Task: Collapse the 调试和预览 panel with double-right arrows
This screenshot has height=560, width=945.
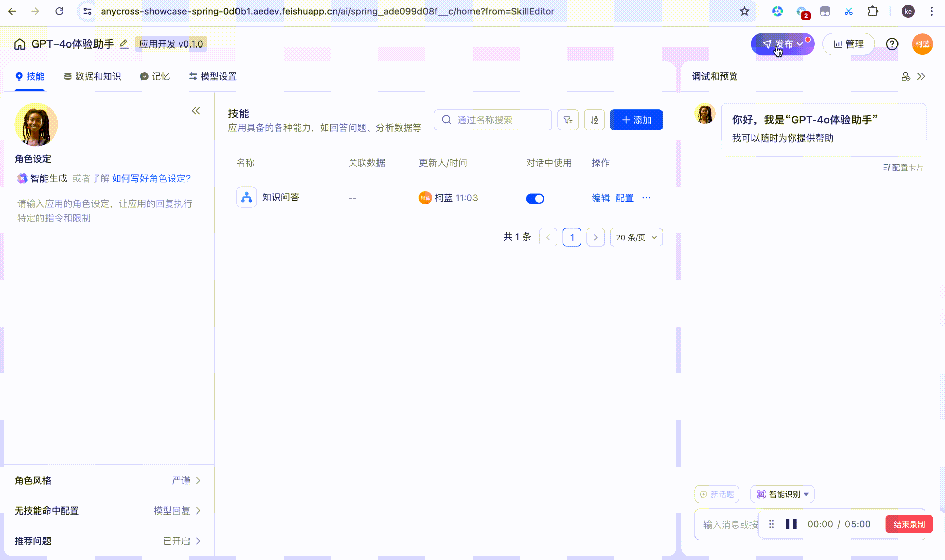Action: point(921,77)
